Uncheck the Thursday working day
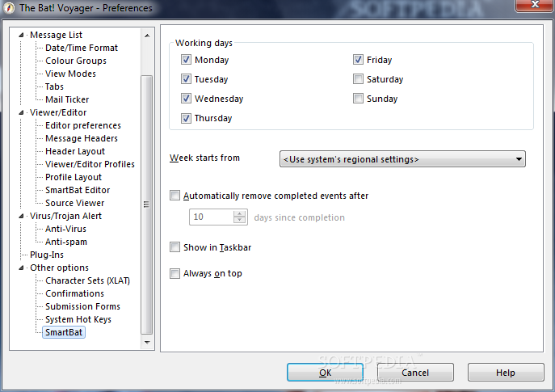 pos(186,118)
